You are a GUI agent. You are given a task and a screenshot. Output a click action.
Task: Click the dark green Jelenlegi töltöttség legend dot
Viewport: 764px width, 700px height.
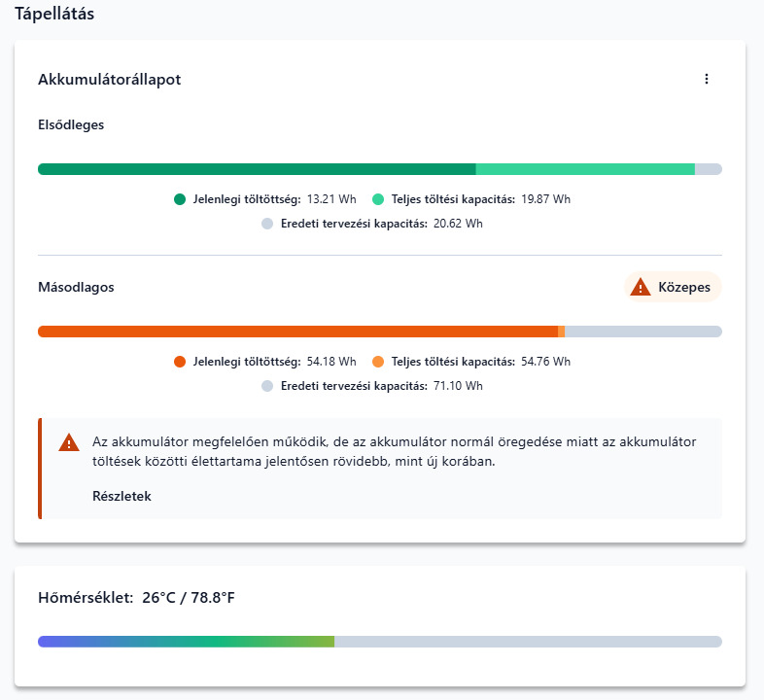click(180, 199)
